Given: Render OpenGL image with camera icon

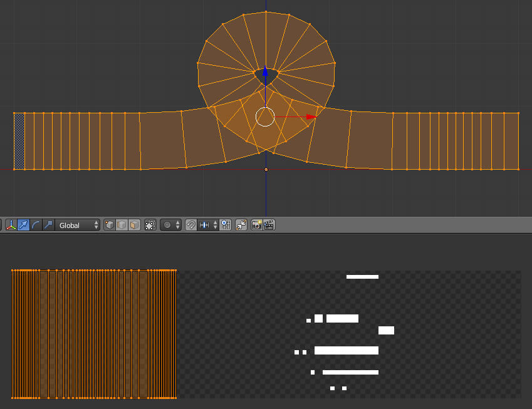Looking at the screenshot, I should point(257,225).
